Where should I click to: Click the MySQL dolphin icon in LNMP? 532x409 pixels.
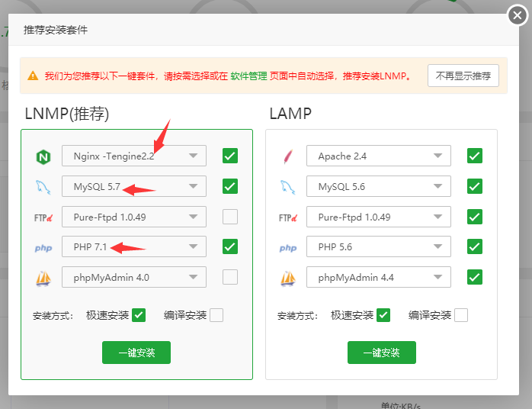[x=43, y=186]
